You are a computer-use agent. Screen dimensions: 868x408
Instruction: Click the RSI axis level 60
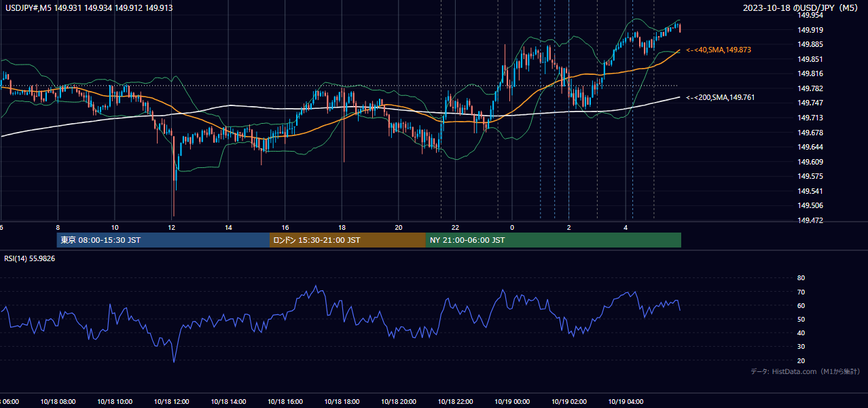[x=801, y=305]
